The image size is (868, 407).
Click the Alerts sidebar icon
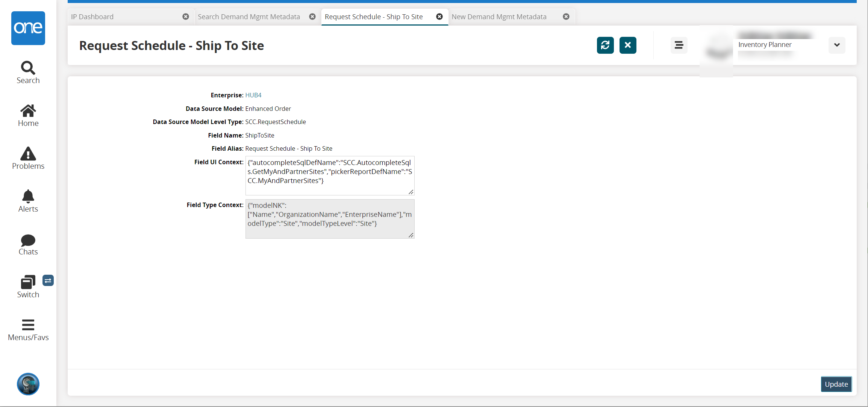pos(28,201)
